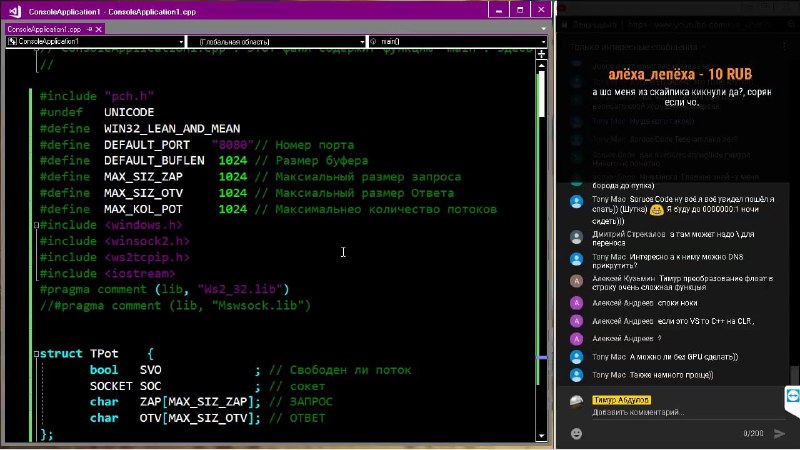This screenshot has width=800, height=450.
Task: Click the Тимур Абдулов author badge
Action: (x=621, y=400)
